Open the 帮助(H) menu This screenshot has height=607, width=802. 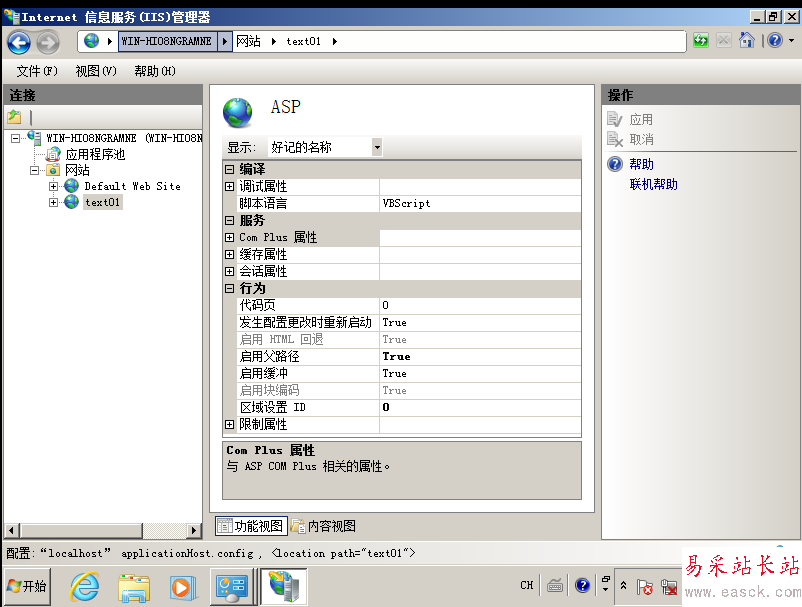(155, 71)
